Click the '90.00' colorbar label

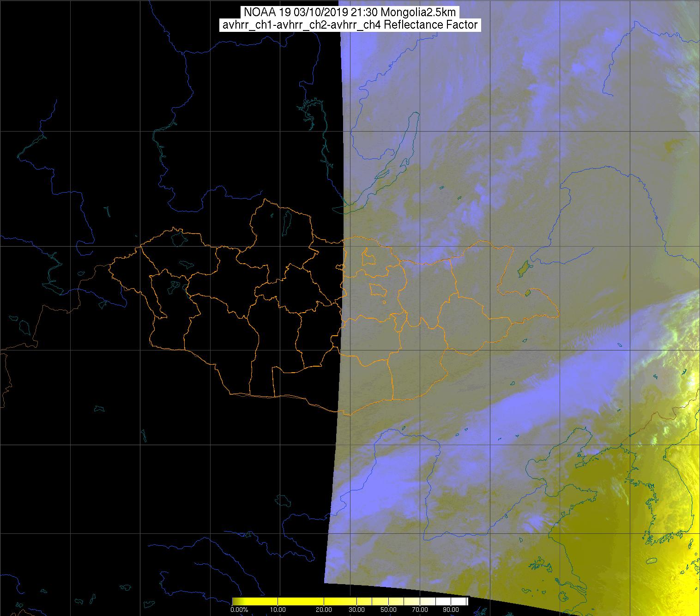coord(451,610)
